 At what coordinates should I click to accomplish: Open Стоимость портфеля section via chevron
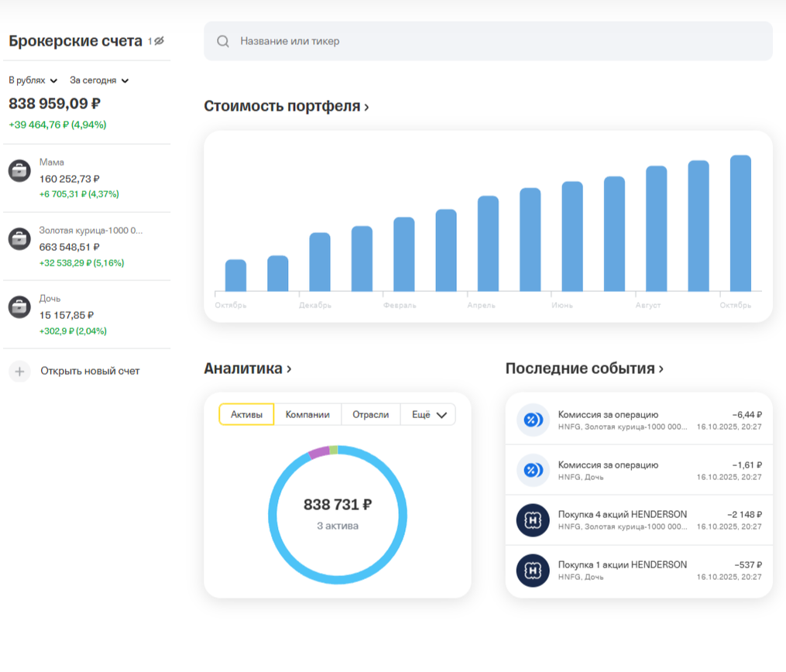[x=366, y=107]
